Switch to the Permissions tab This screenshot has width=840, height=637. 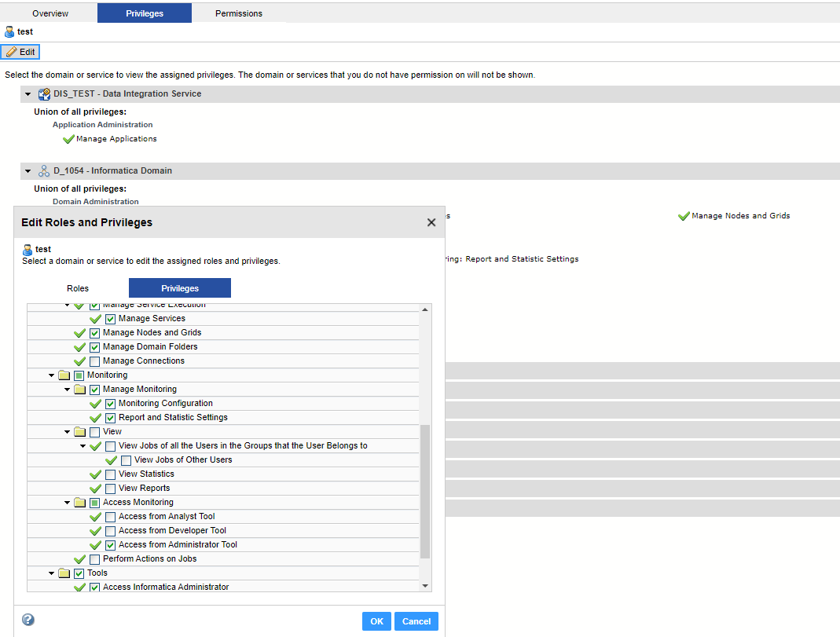[x=239, y=13]
